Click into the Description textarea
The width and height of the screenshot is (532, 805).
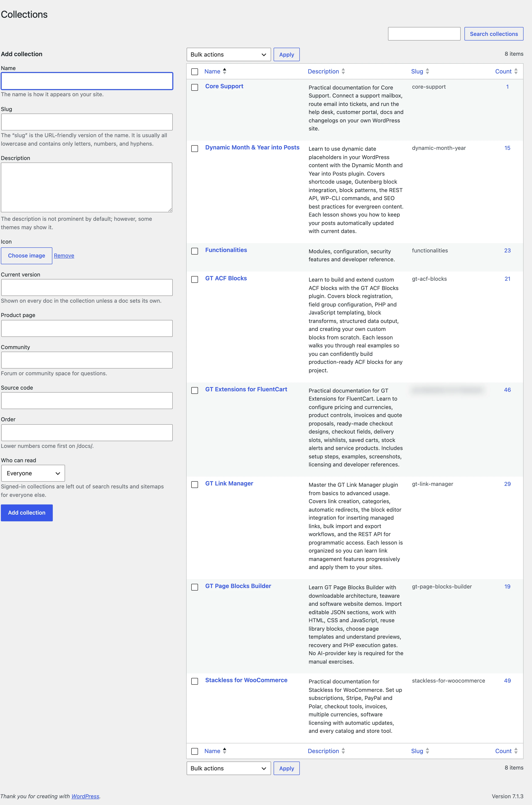point(87,187)
